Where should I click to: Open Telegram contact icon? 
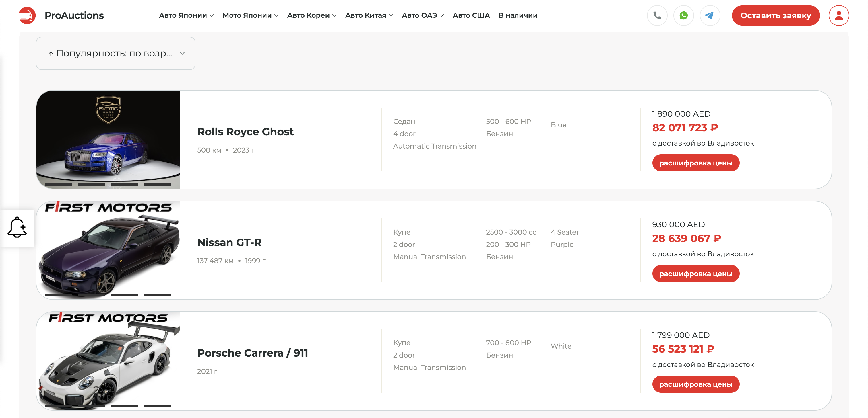tap(710, 15)
